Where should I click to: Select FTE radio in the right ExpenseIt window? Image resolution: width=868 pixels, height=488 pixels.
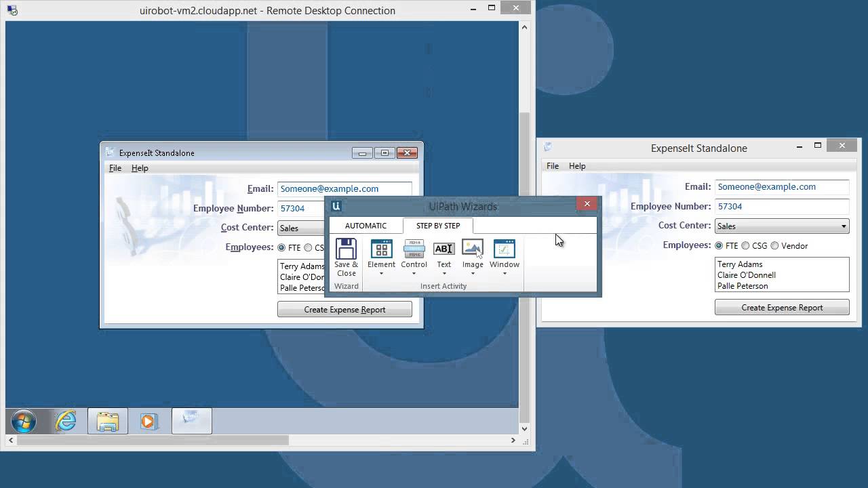(719, 245)
